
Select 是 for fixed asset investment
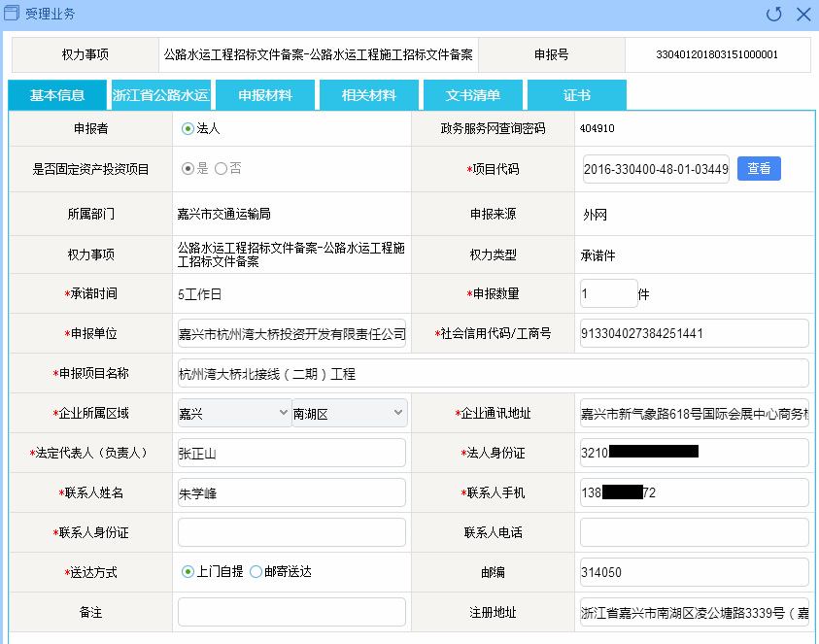188,168
